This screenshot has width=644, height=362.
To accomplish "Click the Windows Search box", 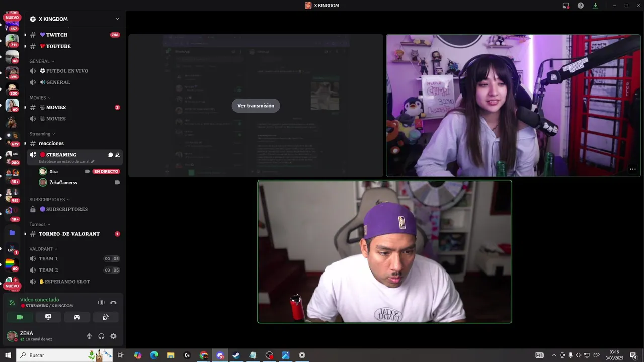I will pos(65,355).
